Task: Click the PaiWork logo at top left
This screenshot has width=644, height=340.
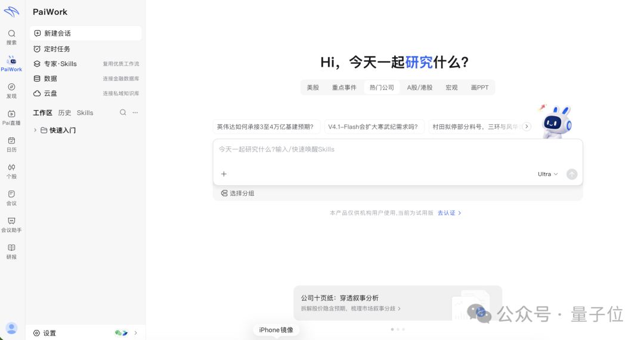Action: coord(11,12)
